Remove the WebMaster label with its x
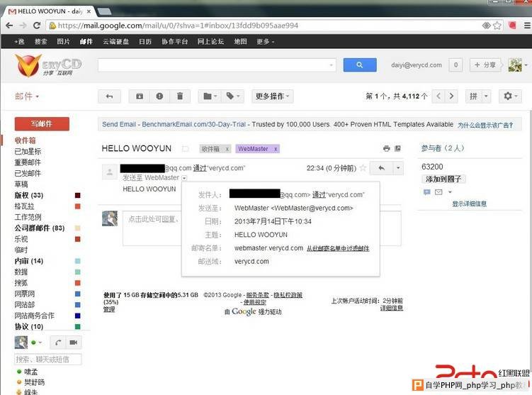 (276, 149)
